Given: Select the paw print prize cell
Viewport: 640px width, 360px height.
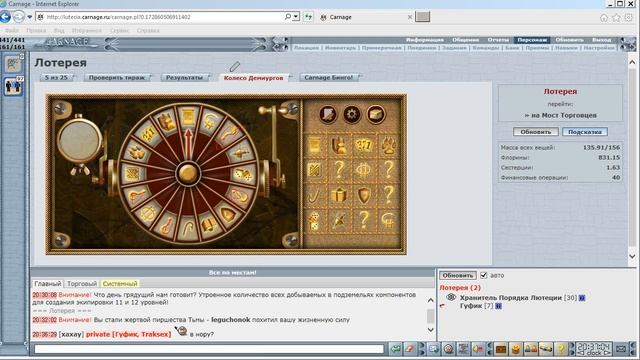Looking at the screenshot, I should (x=388, y=146).
